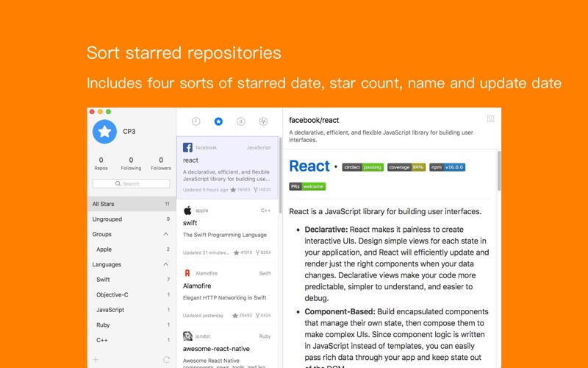
Task: Click the CP3 star avatar
Action: 104,132
